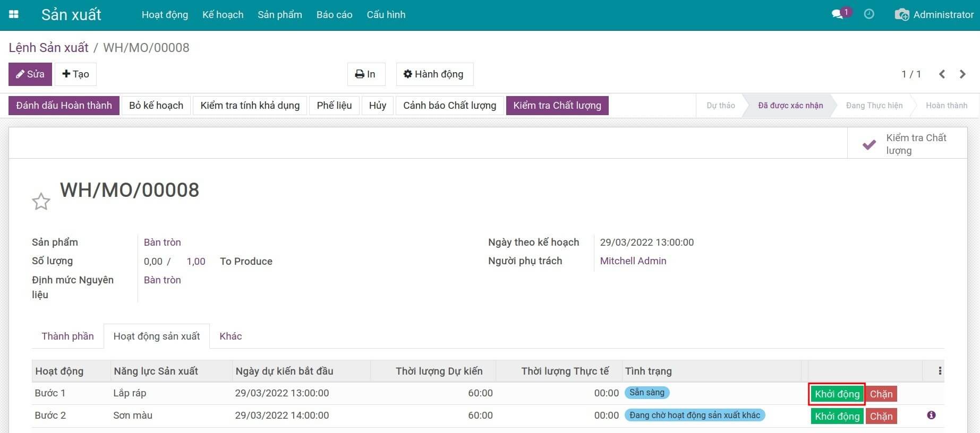Screen dimensions: 980x433
Task: Open the chat messages icon
Action: coord(839,14)
